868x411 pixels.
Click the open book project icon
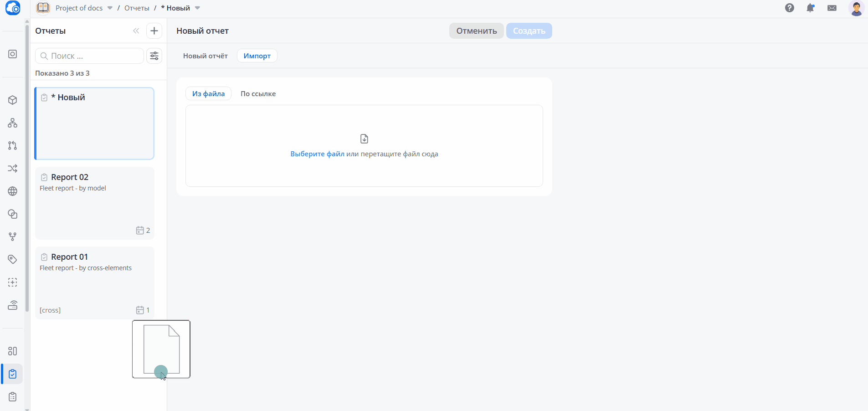pos(43,8)
